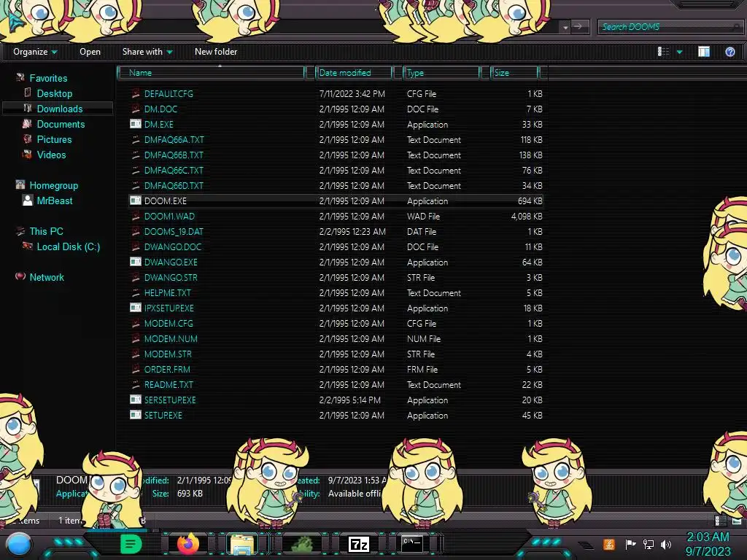
Task: Open the DOOM.EXE application icon
Action: pyautogui.click(x=135, y=201)
